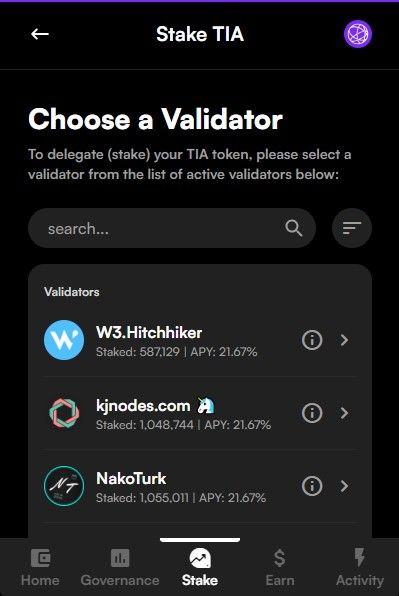Click the magnifying glass search icon
Image resolution: width=399 pixels, height=596 pixels.
tap(293, 228)
